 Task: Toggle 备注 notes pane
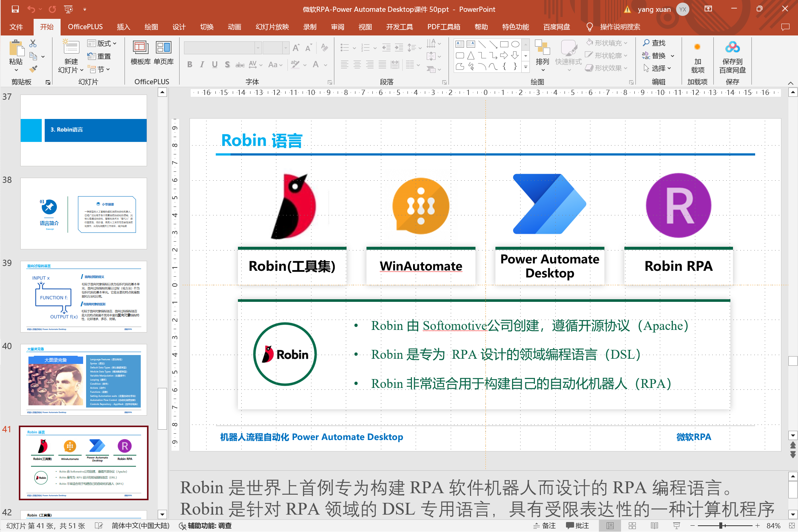pos(545,525)
